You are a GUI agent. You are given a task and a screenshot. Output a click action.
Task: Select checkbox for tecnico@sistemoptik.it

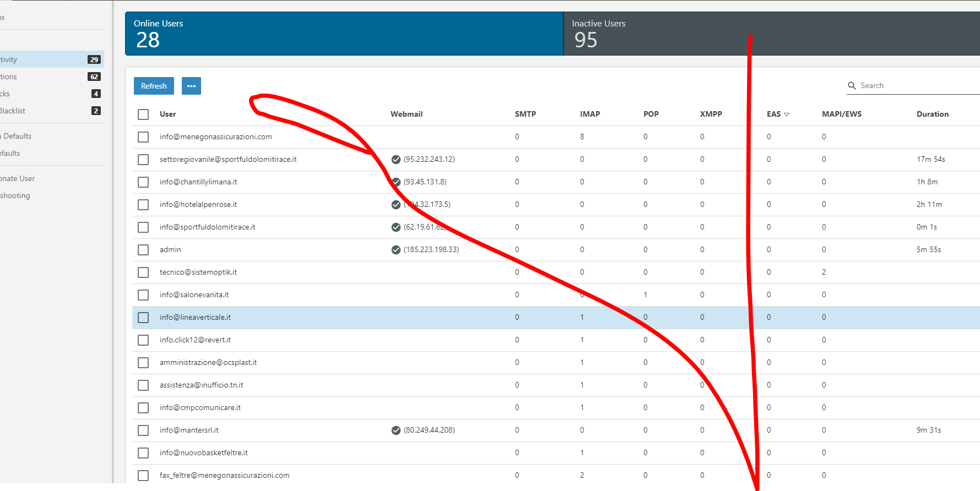pyautogui.click(x=143, y=272)
